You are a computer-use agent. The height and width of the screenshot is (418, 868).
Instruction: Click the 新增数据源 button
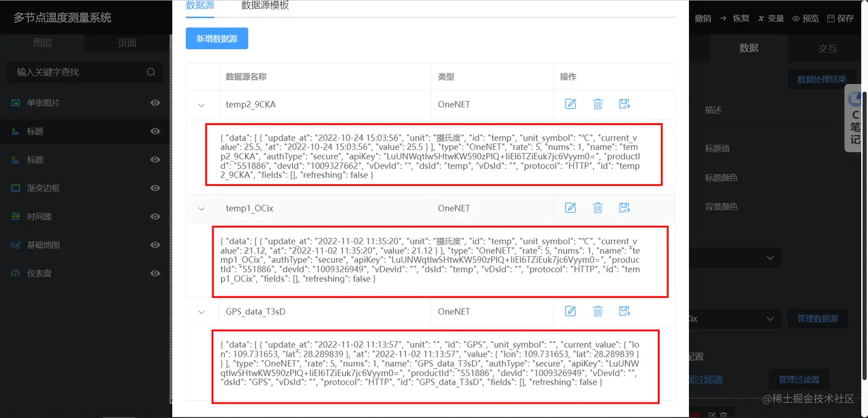217,38
